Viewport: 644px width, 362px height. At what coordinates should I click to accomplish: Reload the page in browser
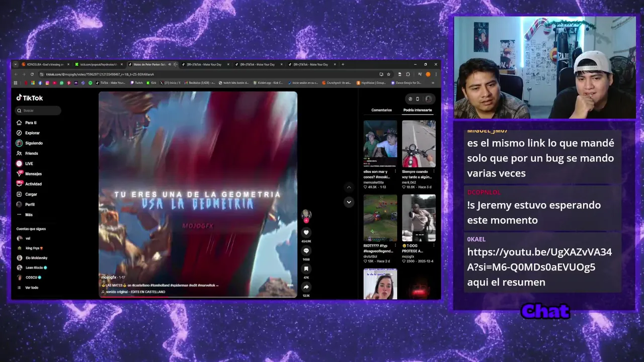pos(32,74)
